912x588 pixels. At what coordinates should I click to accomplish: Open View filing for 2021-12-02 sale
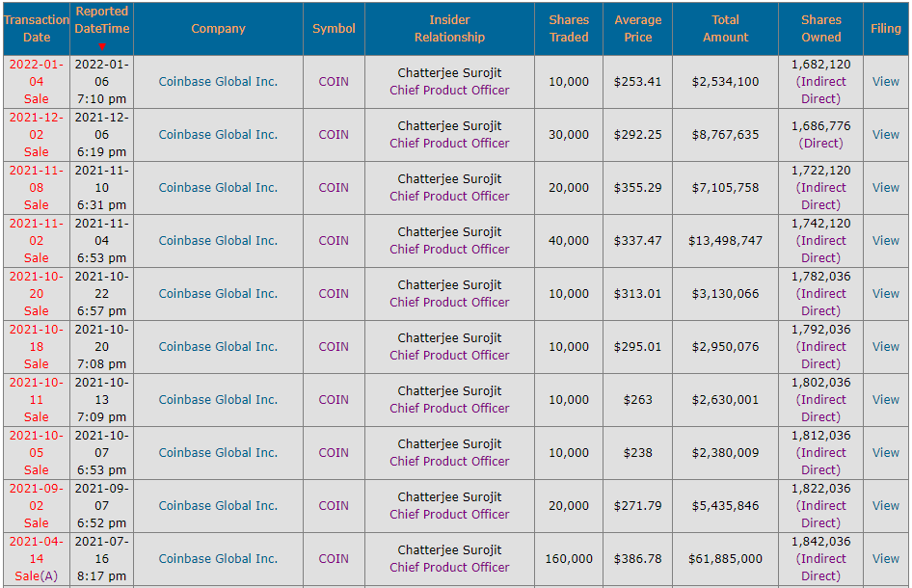click(x=886, y=134)
